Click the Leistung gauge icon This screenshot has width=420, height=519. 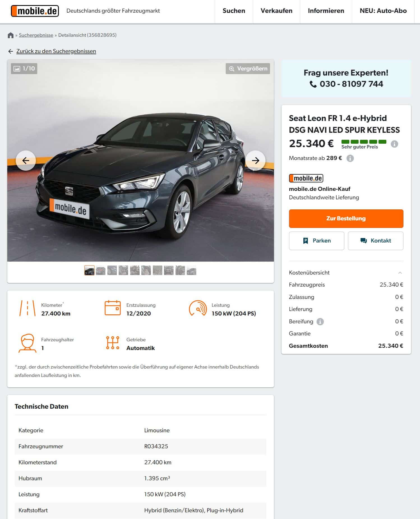[x=198, y=308]
